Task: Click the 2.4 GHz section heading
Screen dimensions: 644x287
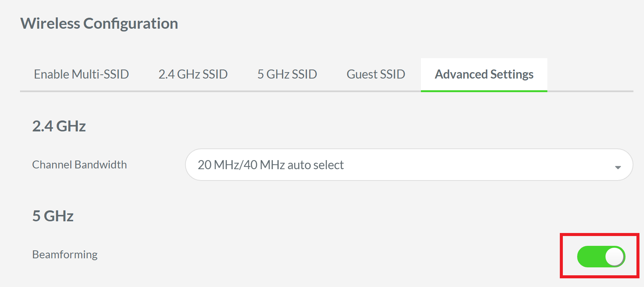Action: pyautogui.click(x=59, y=126)
